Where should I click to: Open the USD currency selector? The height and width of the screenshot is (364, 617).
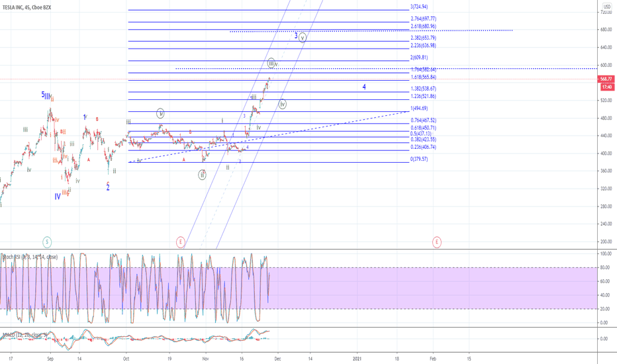click(607, 7)
